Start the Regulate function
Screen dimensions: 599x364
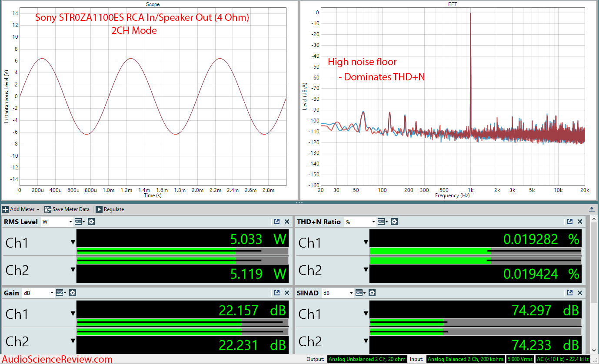coord(110,209)
